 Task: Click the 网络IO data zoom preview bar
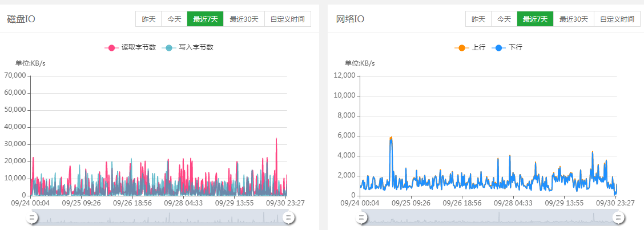tap(490, 217)
